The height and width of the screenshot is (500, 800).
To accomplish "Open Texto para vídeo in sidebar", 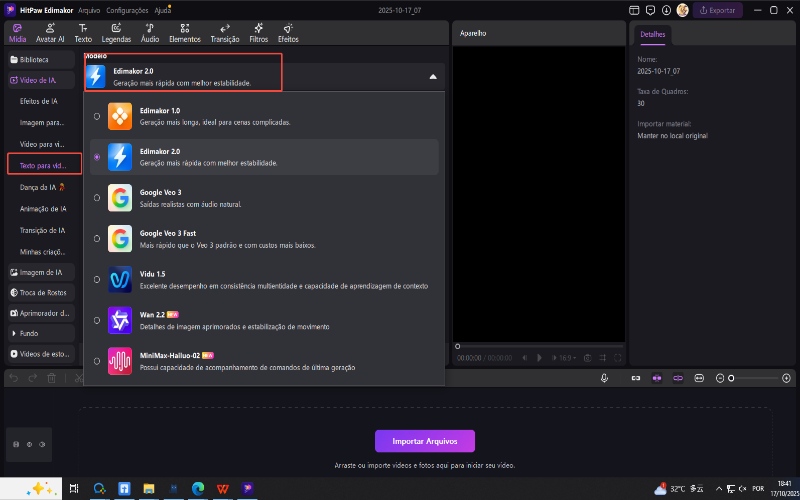I will pyautogui.click(x=43, y=166).
